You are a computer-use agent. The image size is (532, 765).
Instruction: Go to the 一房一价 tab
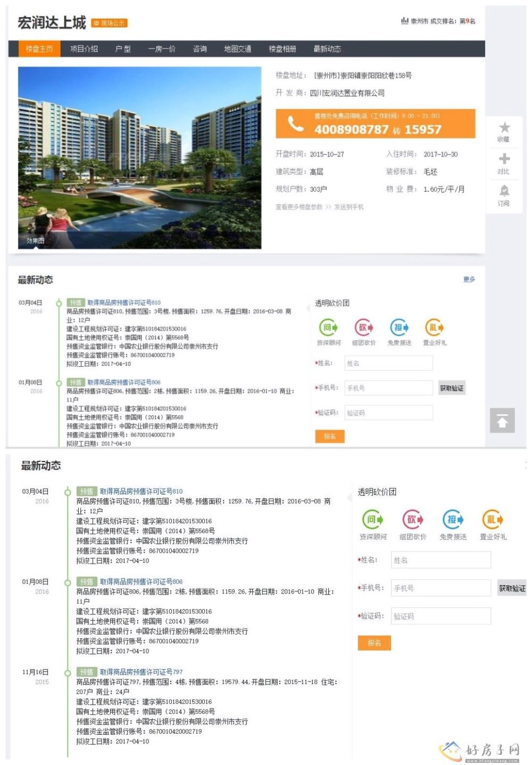click(x=162, y=49)
